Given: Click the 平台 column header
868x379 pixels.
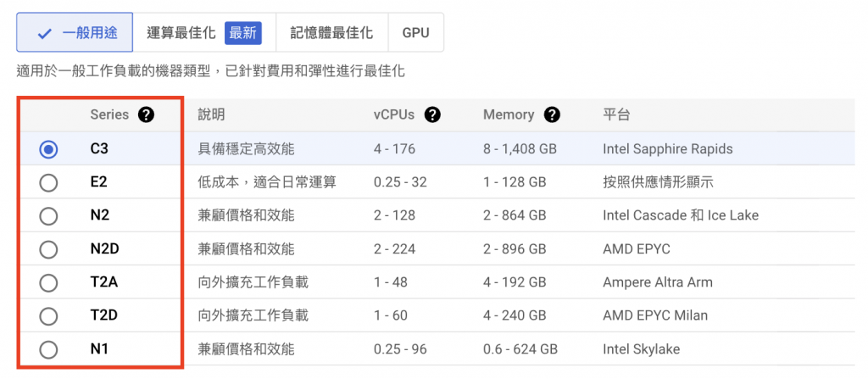Looking at the screenshot, I should [616, 114].
